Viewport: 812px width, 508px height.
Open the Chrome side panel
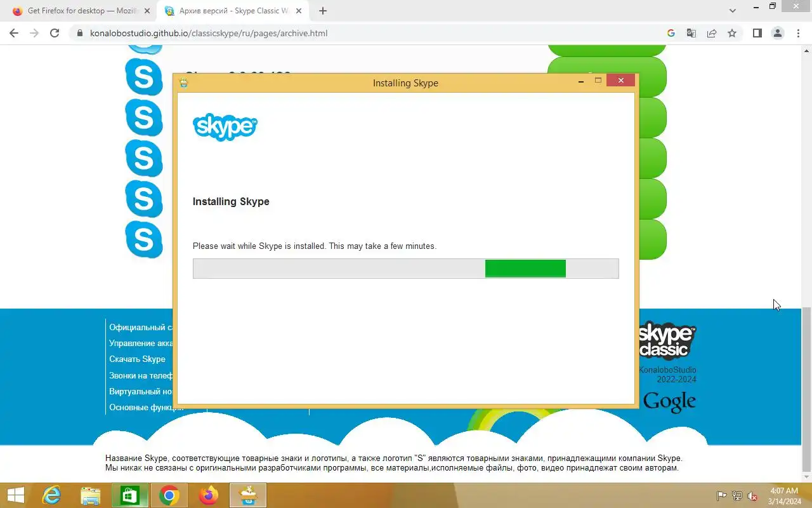point(757,33)
